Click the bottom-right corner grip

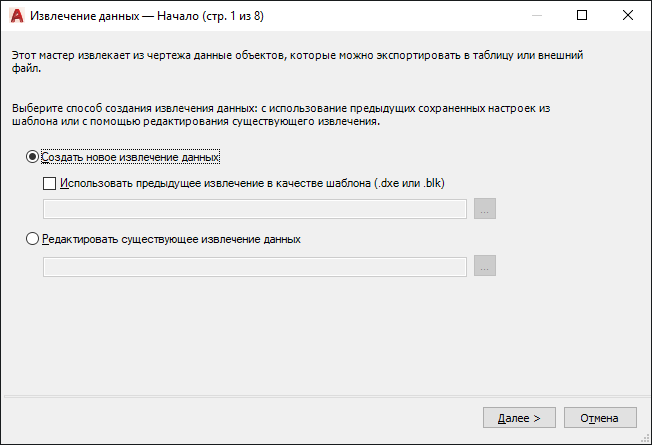pyautogui.click(x=645, y=439)
